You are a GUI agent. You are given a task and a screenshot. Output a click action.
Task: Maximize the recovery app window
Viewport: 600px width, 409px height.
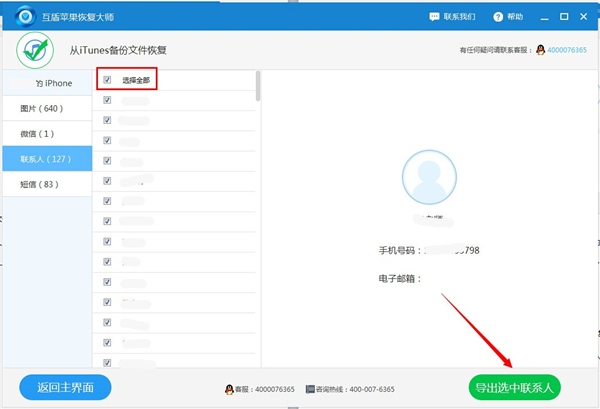tap(564, 16)
